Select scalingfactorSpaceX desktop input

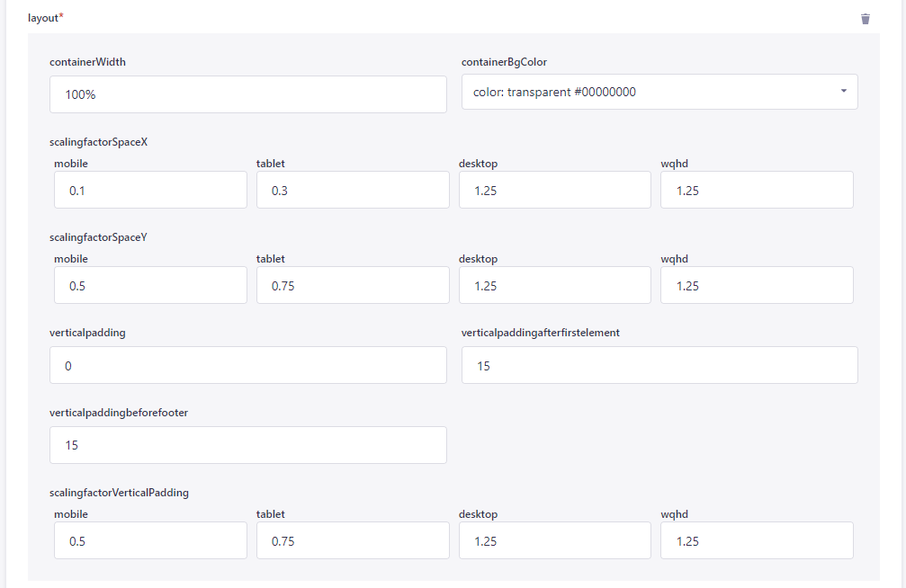(554, 191)
